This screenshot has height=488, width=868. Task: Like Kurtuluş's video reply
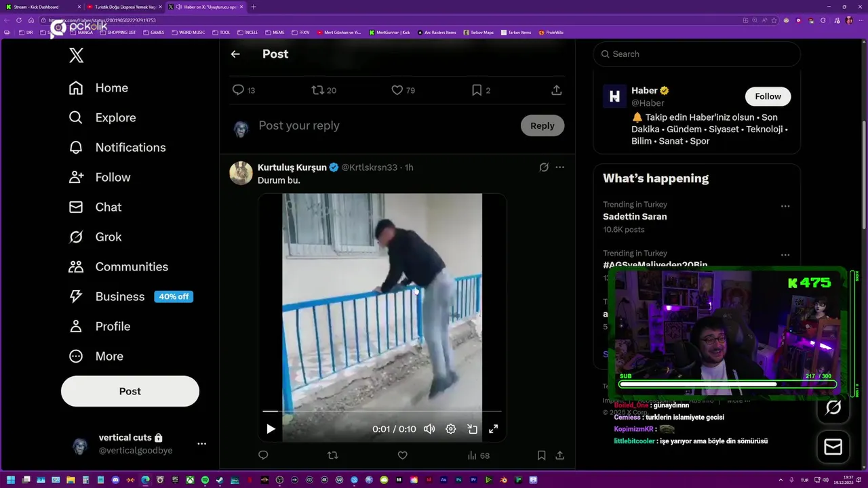(x=402, y=455)
